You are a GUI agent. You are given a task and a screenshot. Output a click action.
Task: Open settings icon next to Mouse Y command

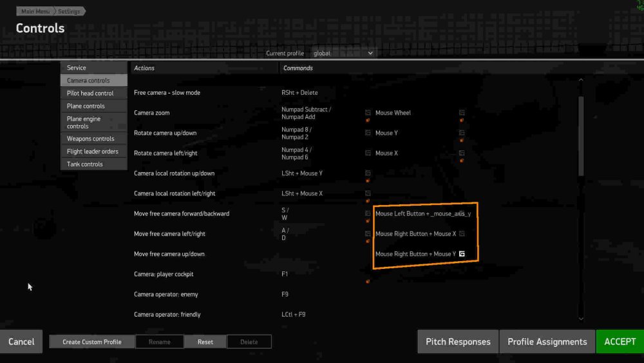point(462,133)
